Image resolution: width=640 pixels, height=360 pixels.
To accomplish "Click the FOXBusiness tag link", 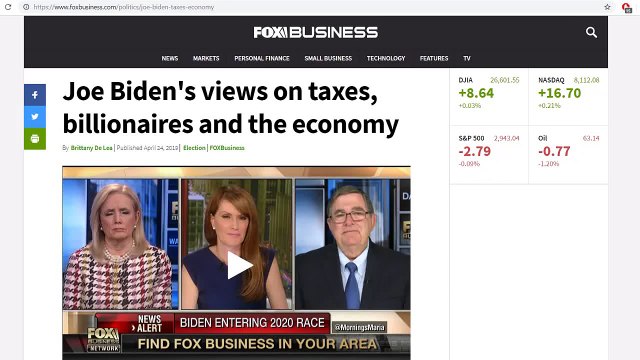I will [227, 148].
